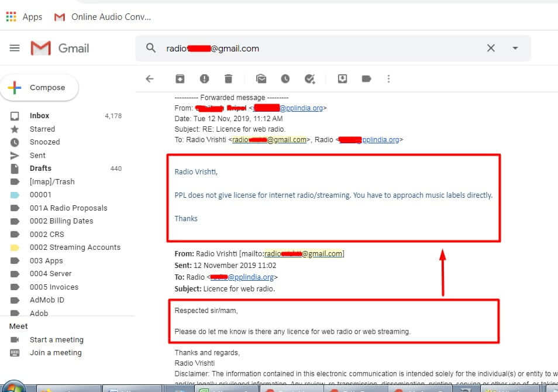Select Start a meeting option
This screenshot has width=558, height=392.
tap(56, 339)
